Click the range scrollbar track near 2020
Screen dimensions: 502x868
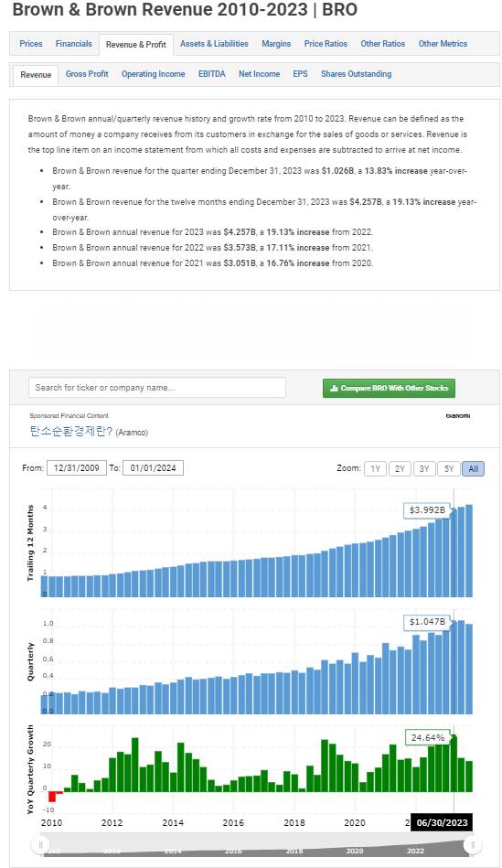pyautogui.click(x=355, y=851)
